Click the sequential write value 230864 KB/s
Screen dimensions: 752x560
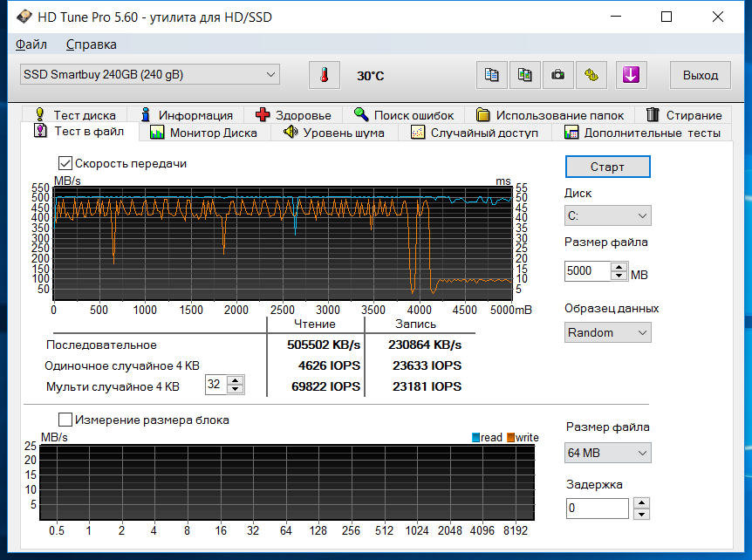[425, 345]
